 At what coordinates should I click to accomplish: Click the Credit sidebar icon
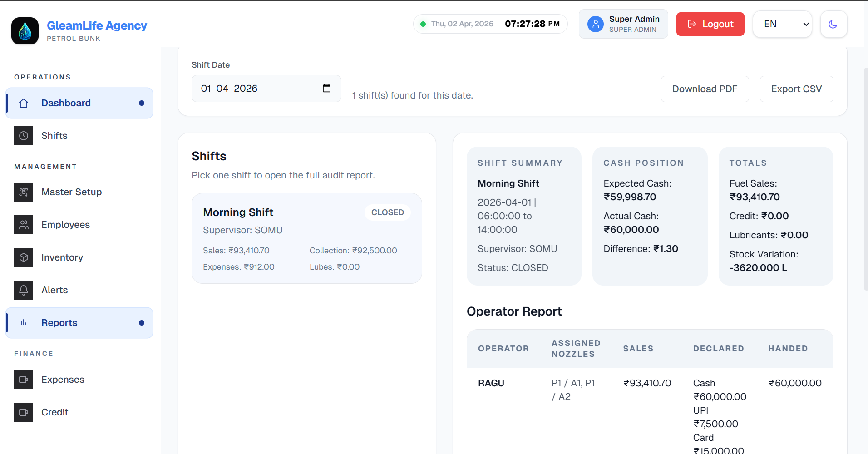coord(24,412)
